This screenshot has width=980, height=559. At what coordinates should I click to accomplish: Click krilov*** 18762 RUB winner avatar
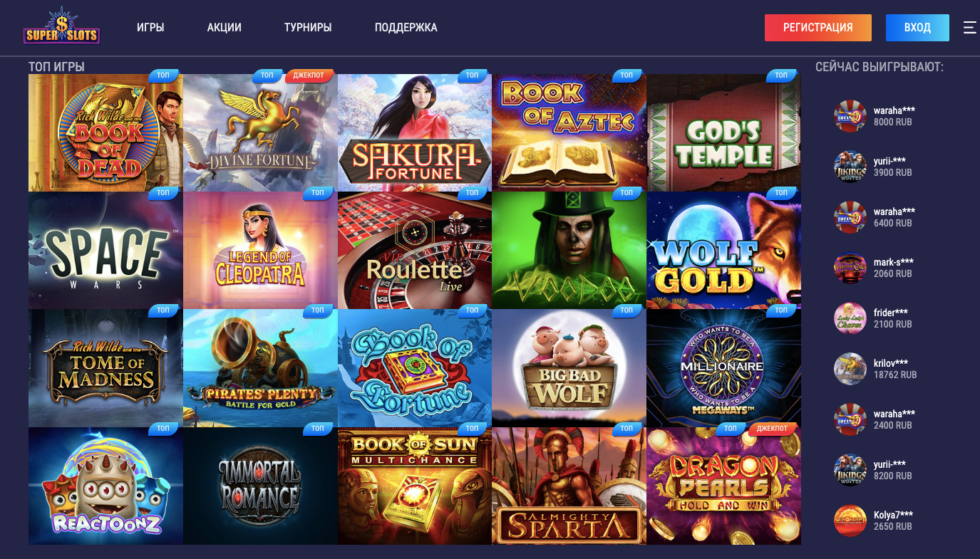850,369
